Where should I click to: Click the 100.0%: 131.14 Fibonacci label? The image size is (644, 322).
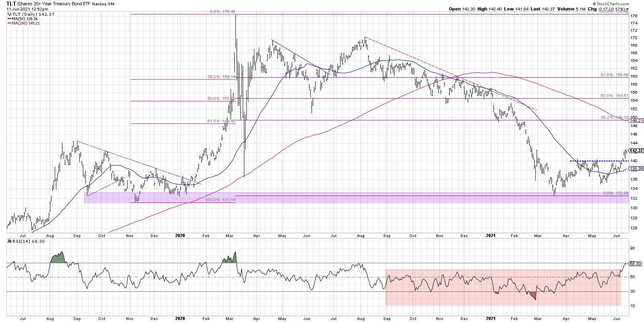(220, 200)
